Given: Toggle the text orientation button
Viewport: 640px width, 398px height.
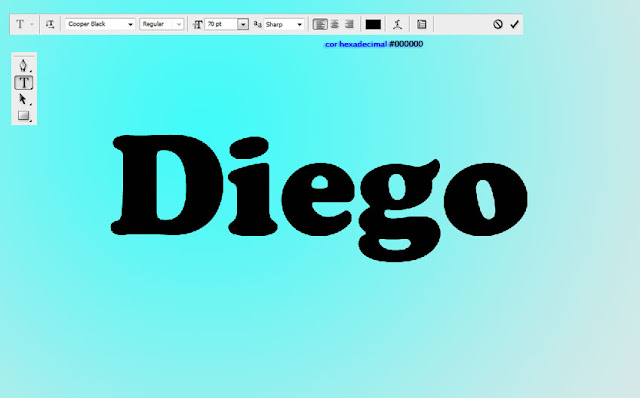Looking at the screenshot, I should [x=50, y=24].
